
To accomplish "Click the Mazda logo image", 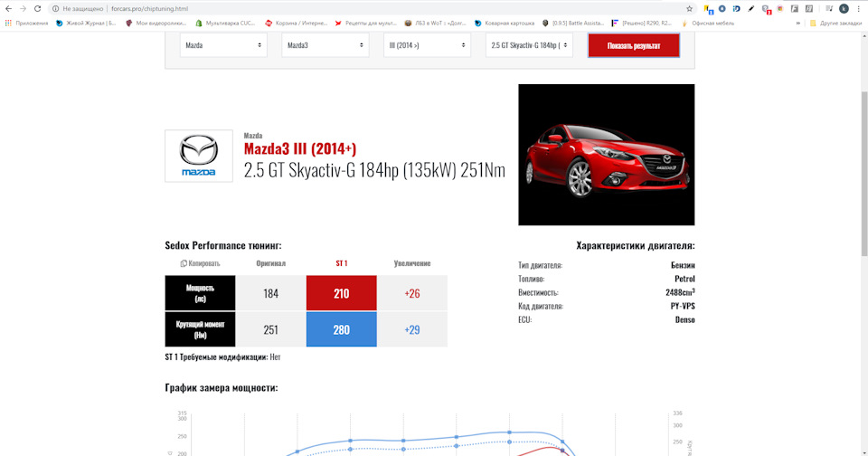I will click(199, 156).
